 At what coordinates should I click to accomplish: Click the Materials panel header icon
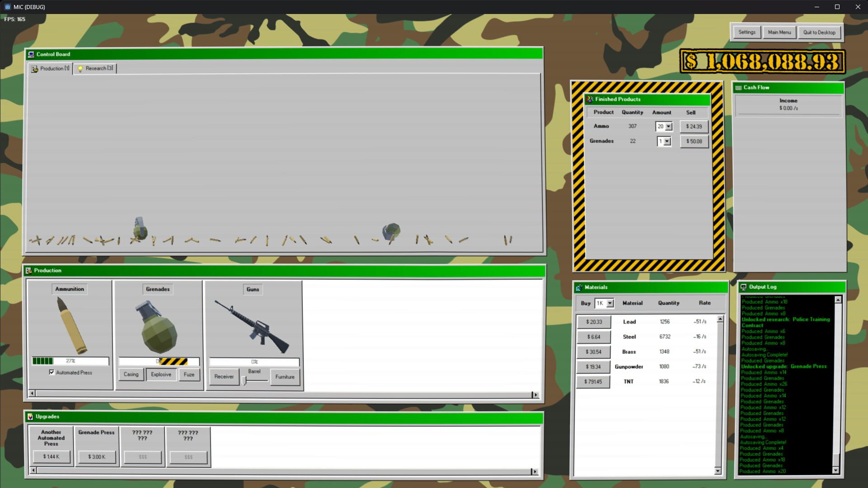tap(579, 287)
